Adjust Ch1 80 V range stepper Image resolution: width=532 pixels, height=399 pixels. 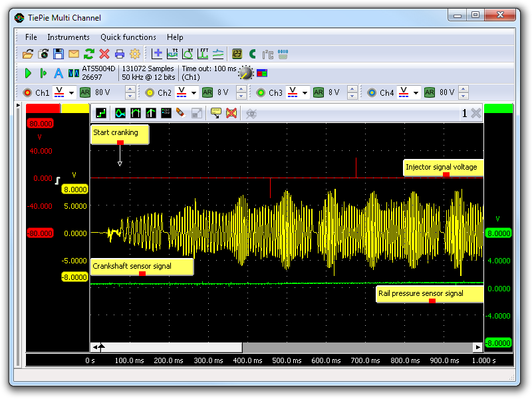pyautogui.click(x=130, y=92)
